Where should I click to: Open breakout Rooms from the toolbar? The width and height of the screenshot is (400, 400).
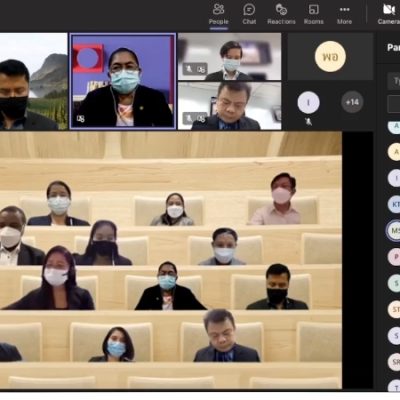click(x=314, y=14)
